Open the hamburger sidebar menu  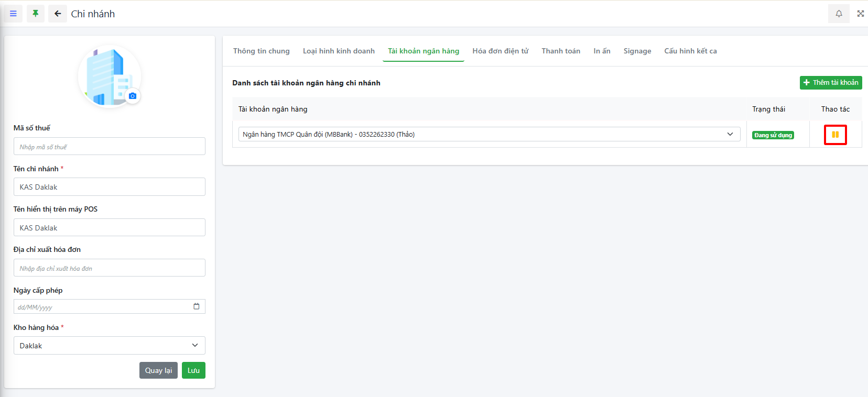click(x=13, y=14)
